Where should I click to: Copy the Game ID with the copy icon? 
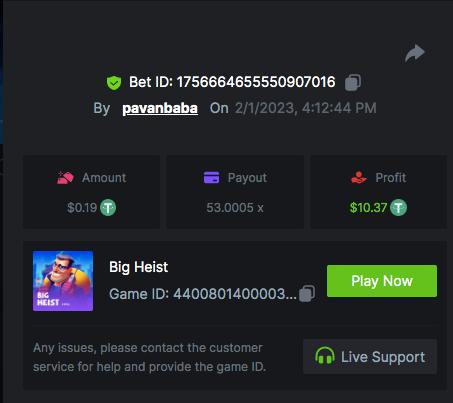tap(307, 294)
